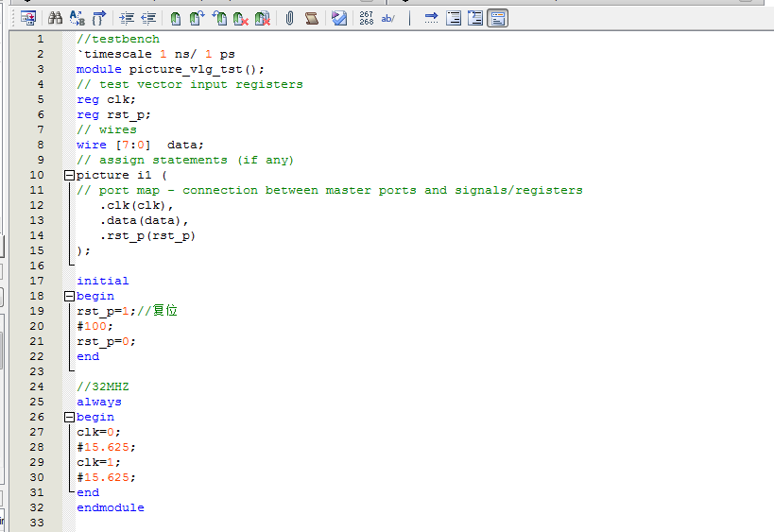Click the endmodule keyword in the code
The image size is (774, 532).
coord(111,508)
